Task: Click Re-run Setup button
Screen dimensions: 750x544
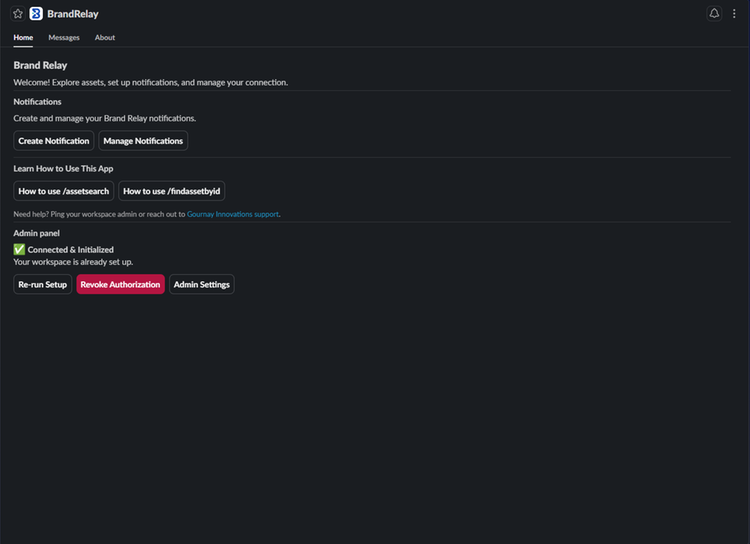Action: click(43, 284)
